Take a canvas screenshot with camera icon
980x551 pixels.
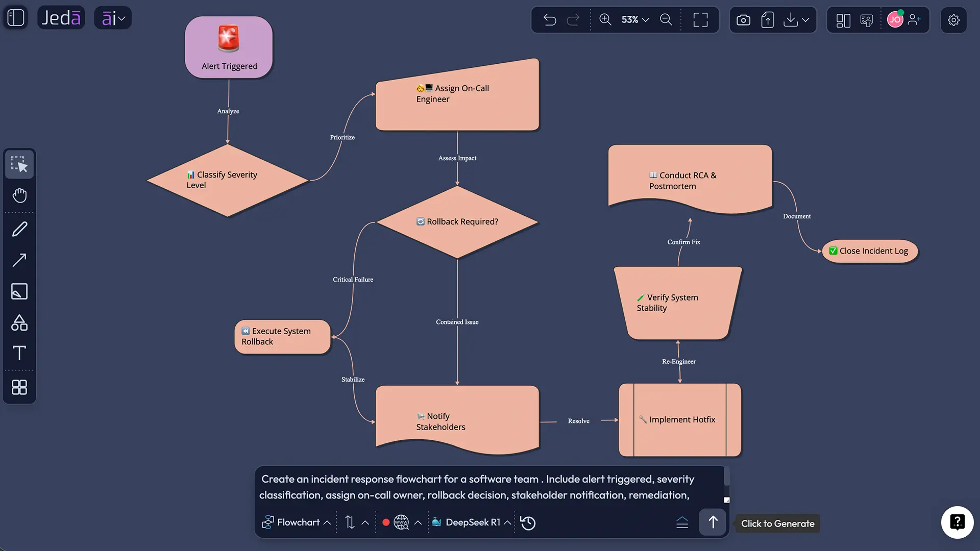click(x=744, y=20)
